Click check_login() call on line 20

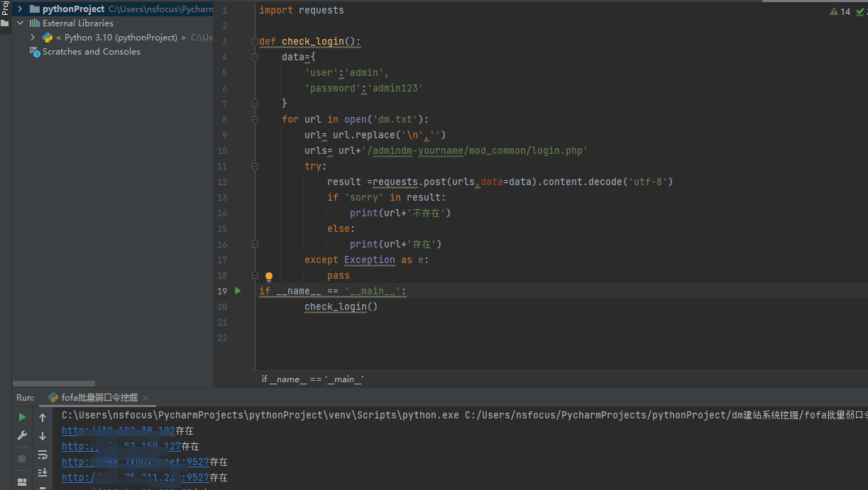click(341, 307)
